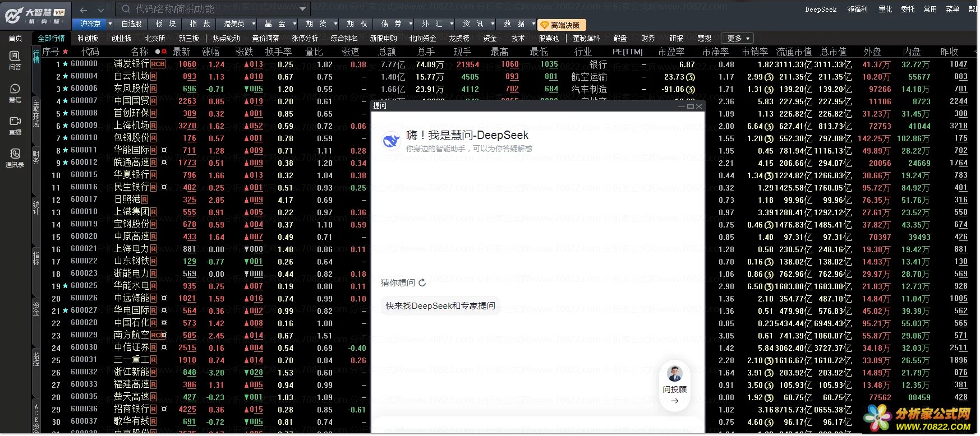Open 通讯录 contacts in the sidebar

pos(15,158)
